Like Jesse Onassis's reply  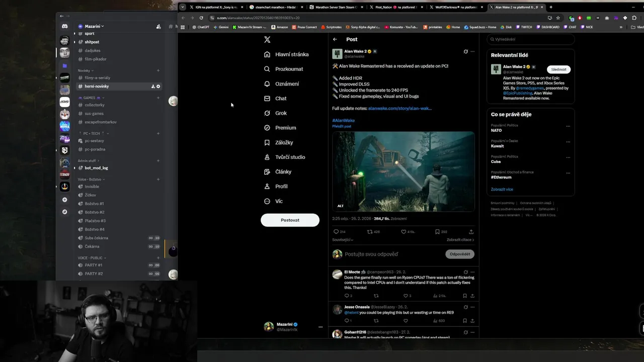[406, 320]
